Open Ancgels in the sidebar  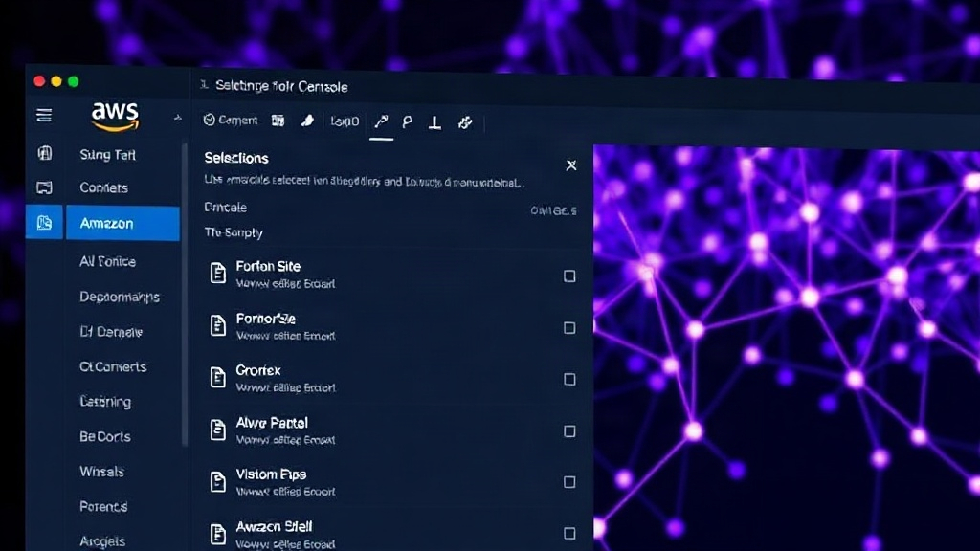point(102,541)
